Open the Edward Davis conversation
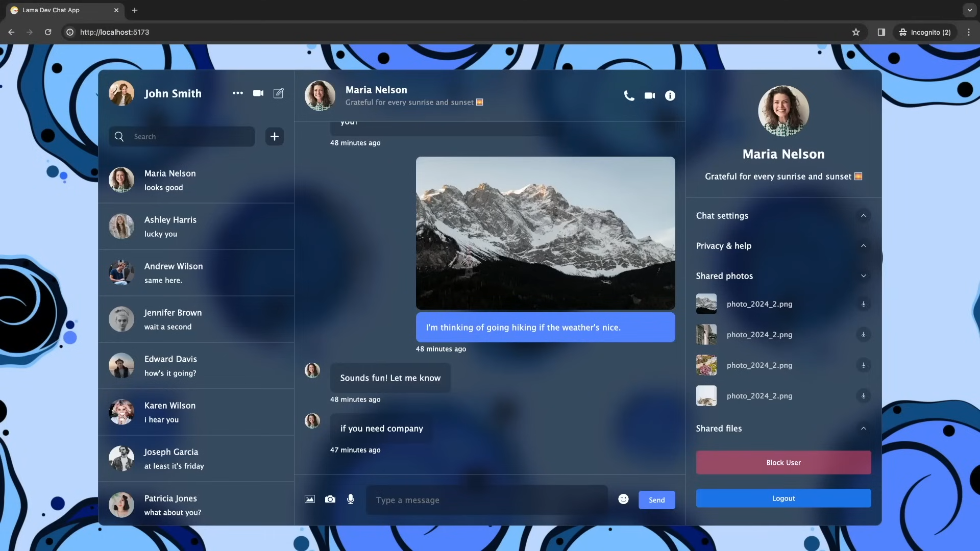 pos(196,366)
